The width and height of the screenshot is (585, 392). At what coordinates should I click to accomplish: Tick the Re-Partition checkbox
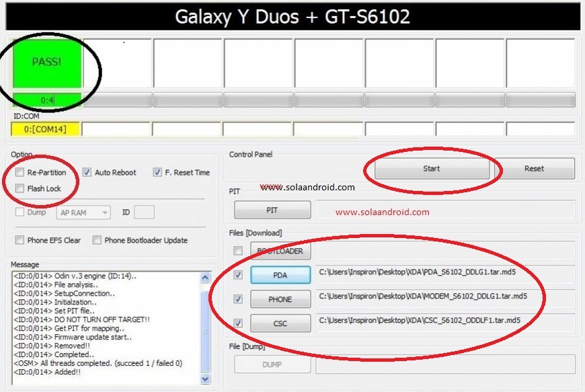point(19,172)
